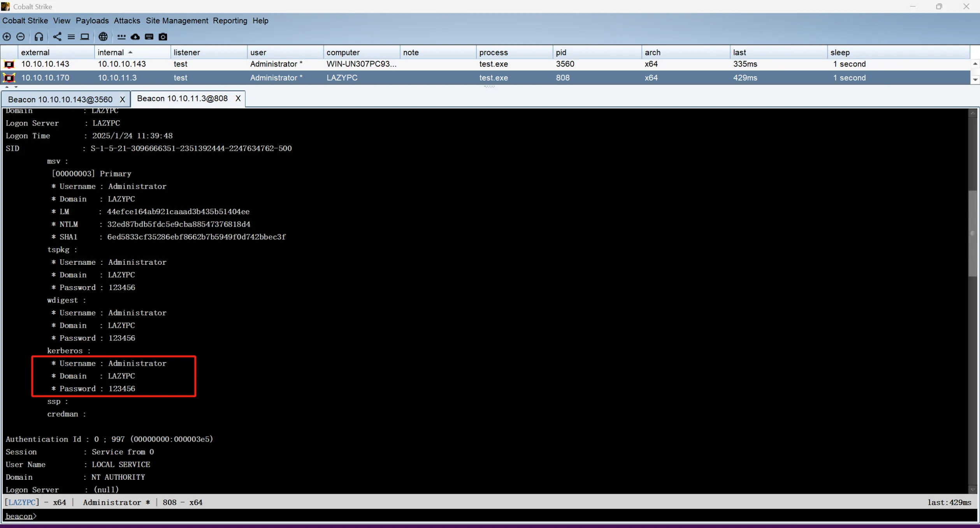The height and width of the screenshot is (528, 980).
Task: Open the Payloads menu
Action: [x=92, y=21]
